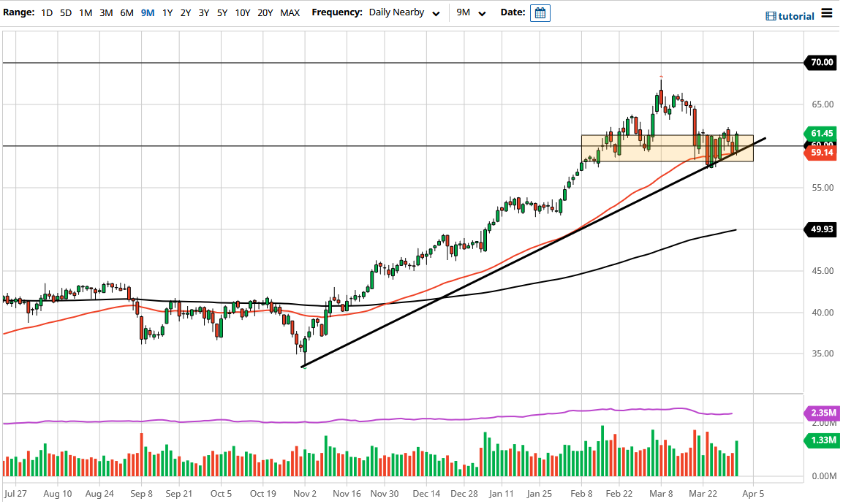Screen dimensions: 843x504
Task: Select the 5D range
Action: point(65,12)
